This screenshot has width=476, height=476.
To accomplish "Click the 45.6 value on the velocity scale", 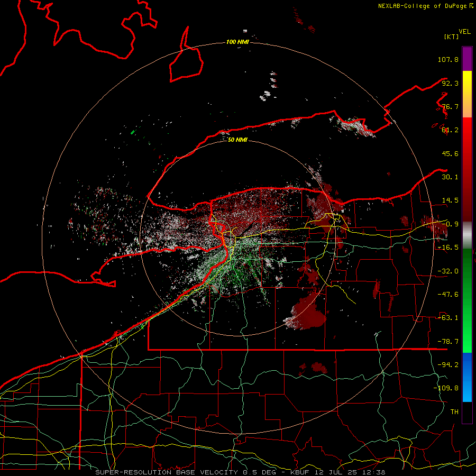I will (x=450, y=153).
